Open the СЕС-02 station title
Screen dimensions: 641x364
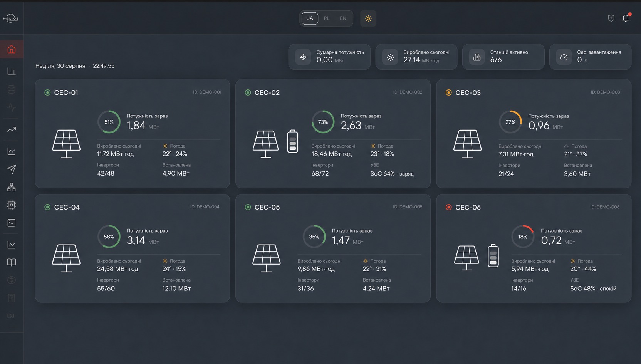coord(267,92)
